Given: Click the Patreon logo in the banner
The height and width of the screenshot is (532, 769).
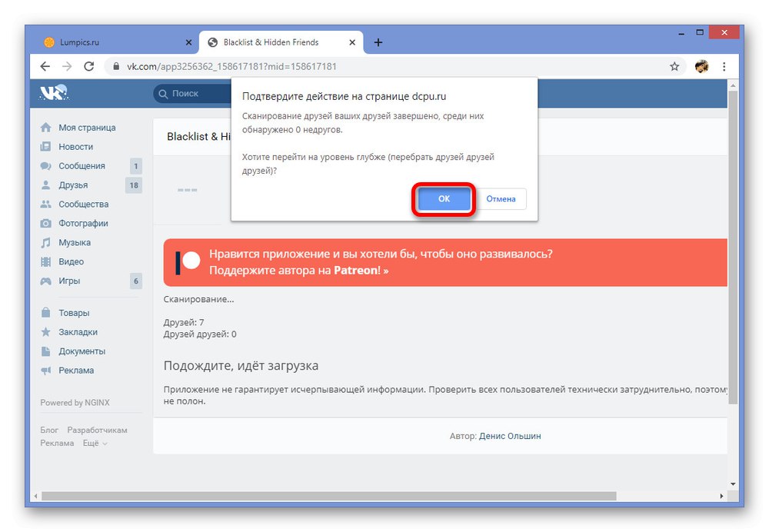Looking at the screenshot, I should coord(188,262).
